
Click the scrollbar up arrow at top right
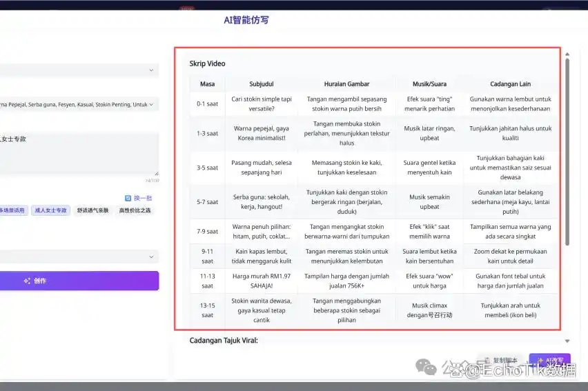pos(567,54)
